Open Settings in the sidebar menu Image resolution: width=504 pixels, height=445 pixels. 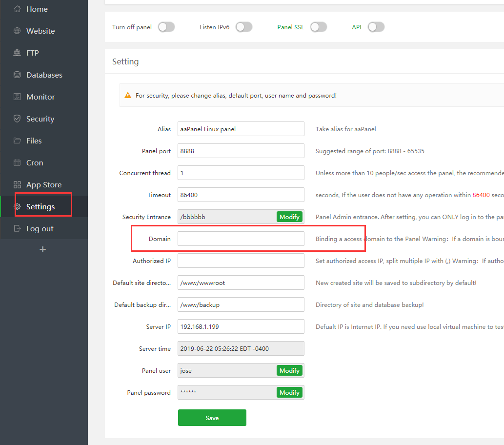pos(40,206)
